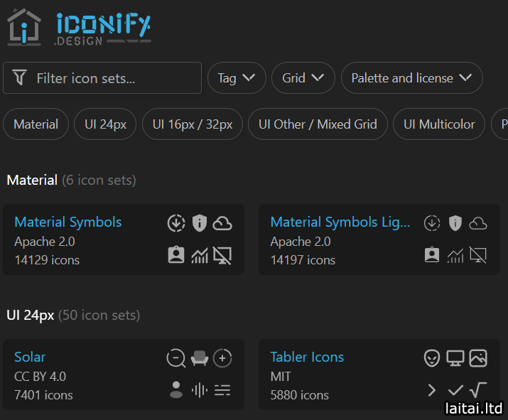The height and width of the screenshot is (420, 508).
Task: Click the soundwave icon in Solar card
Action: pyautogui.click(x=200, y=389)
